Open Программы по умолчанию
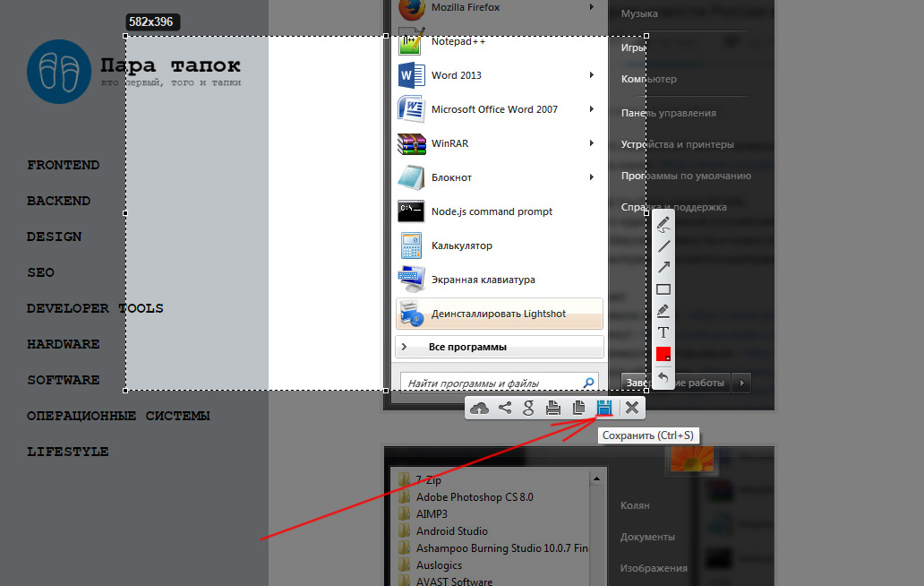924x586 pixels. pos(686,176)
